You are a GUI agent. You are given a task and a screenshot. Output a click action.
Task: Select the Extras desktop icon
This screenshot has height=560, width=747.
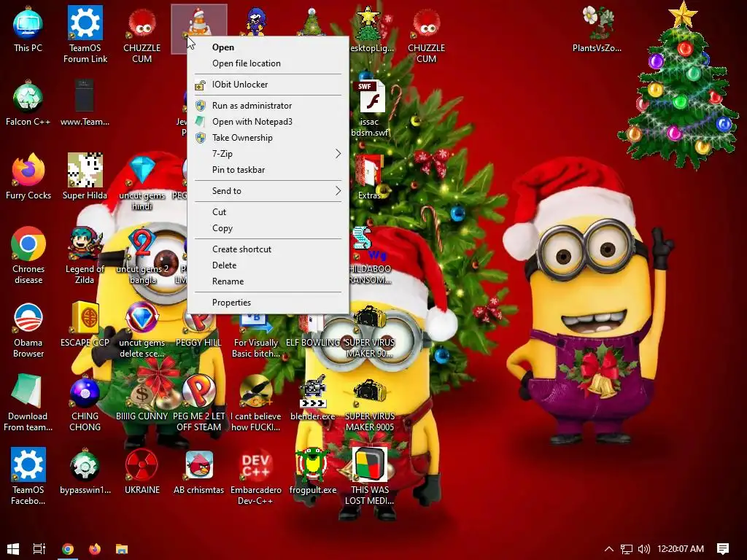coord(370,176)
